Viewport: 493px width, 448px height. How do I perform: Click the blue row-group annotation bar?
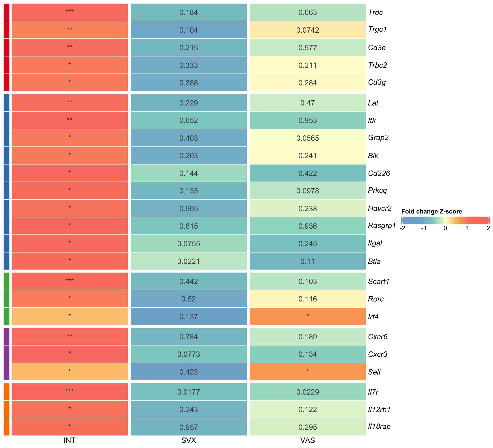click(x=7, y=182)
